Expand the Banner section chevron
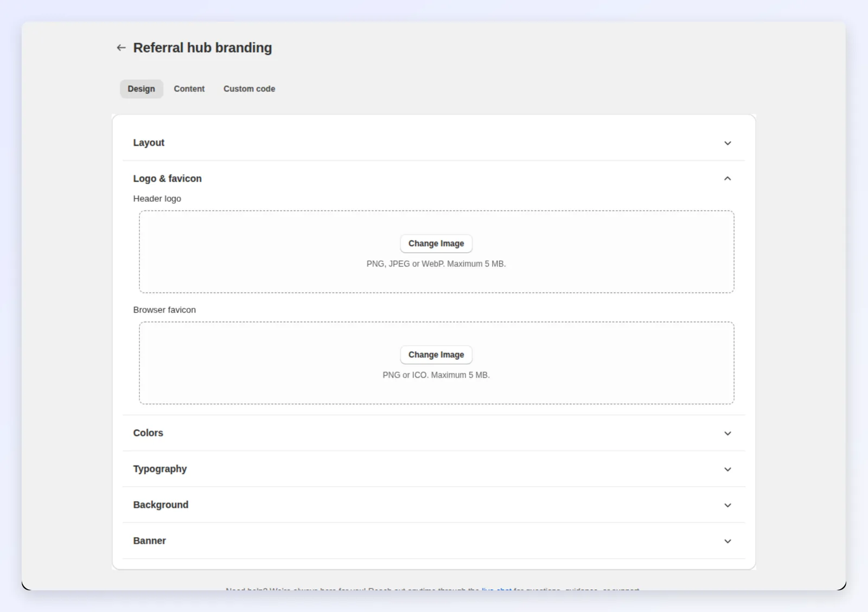The image size is (868, 612). coord(727,541)
